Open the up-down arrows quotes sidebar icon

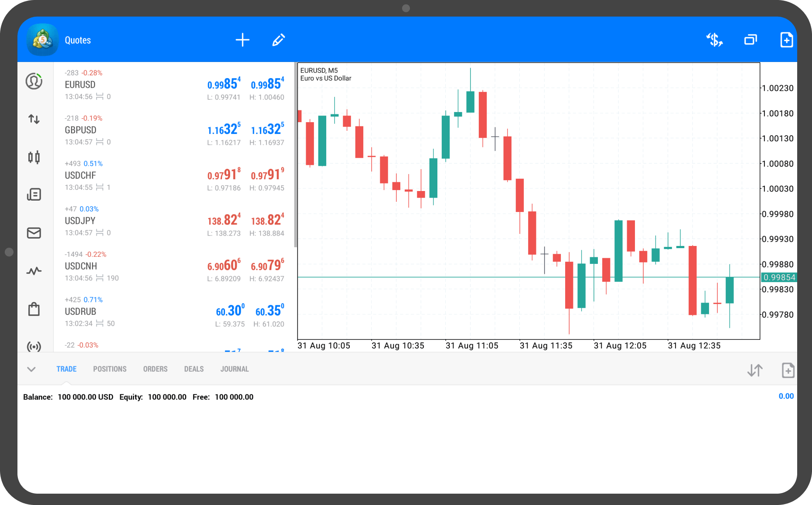(34, 119)
